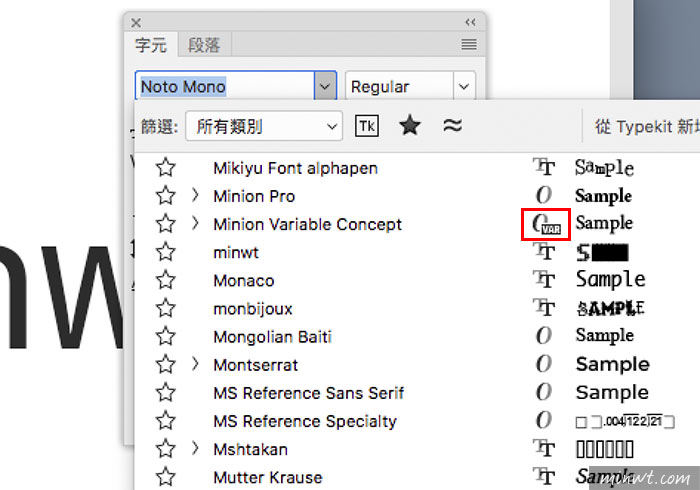700x490 pixels.
Task: Show favorite fonts with star filter
Action: click(x=409, y=125)
